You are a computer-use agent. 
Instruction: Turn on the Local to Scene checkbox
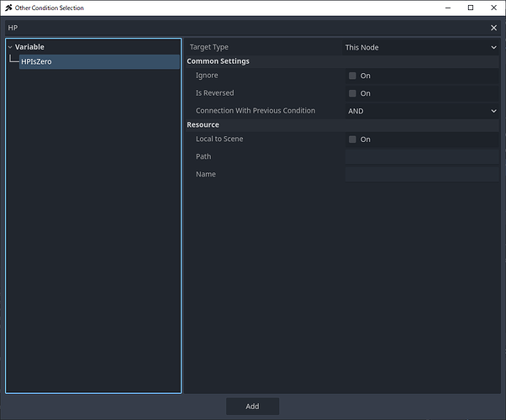coord(353,139)
